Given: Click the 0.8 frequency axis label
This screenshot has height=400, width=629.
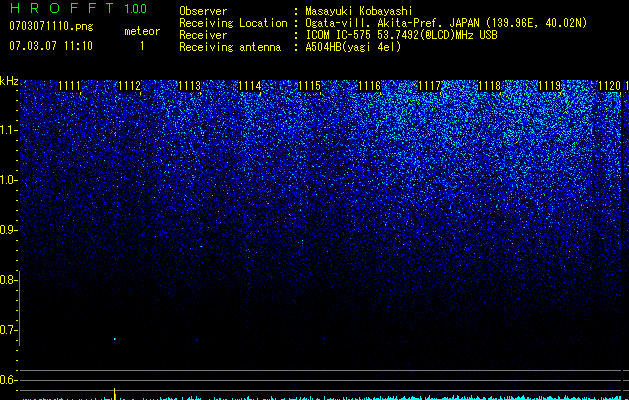Looking at the screenshot, I should tap(8, 280).
